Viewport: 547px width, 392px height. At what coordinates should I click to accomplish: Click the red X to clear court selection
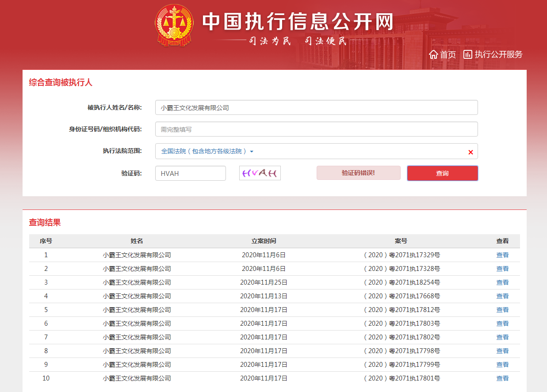tap(470, 151)
